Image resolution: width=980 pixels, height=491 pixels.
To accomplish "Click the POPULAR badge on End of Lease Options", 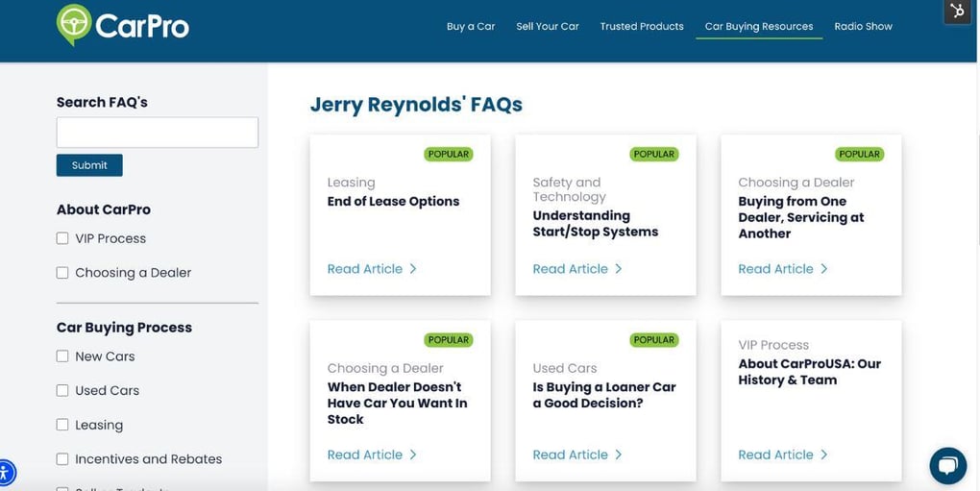I will pos(448,154).
